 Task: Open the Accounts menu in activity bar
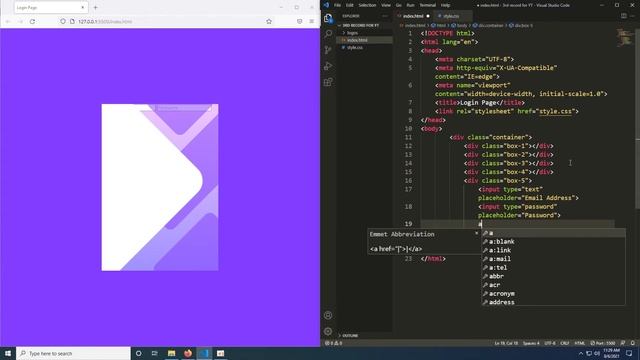tap(328, 315)
